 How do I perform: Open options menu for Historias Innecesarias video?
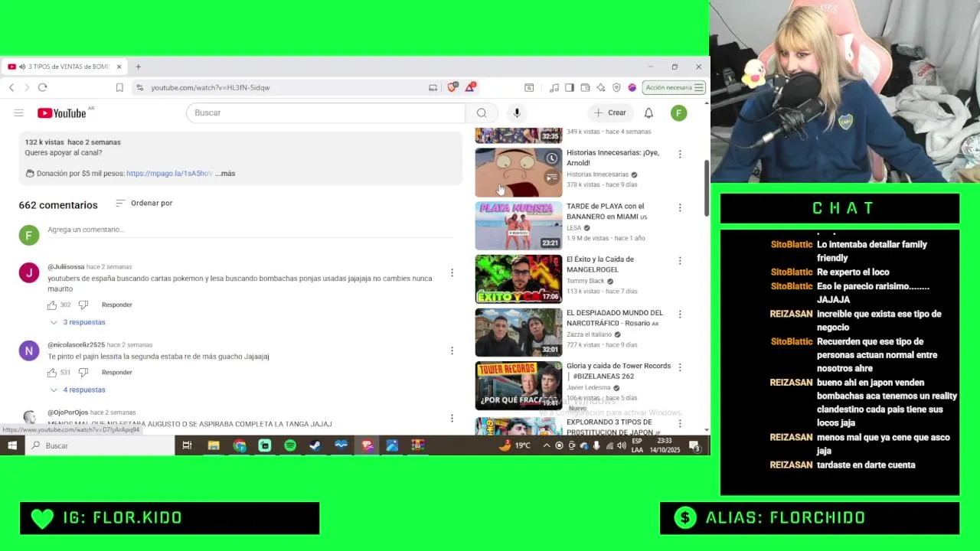point(679,154)
